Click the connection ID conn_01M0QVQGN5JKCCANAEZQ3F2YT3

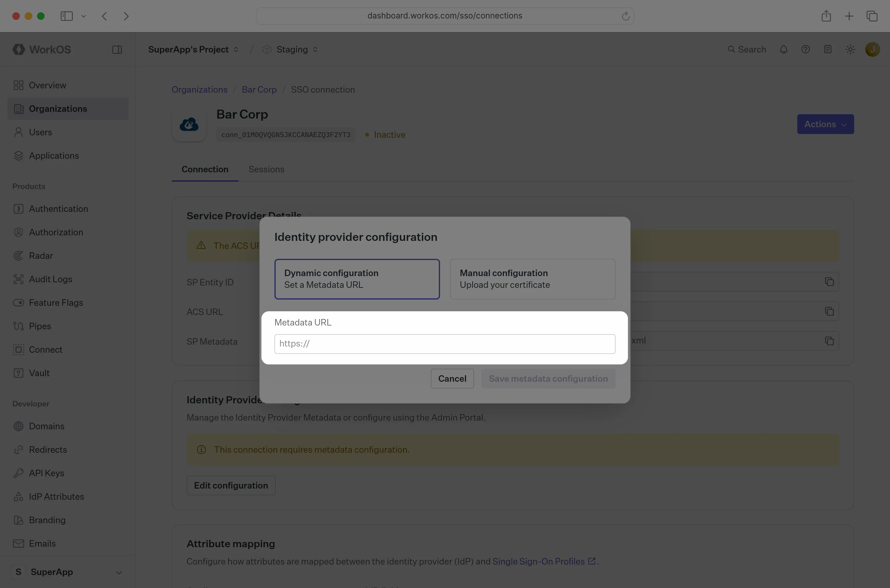(x=286, y=135)
